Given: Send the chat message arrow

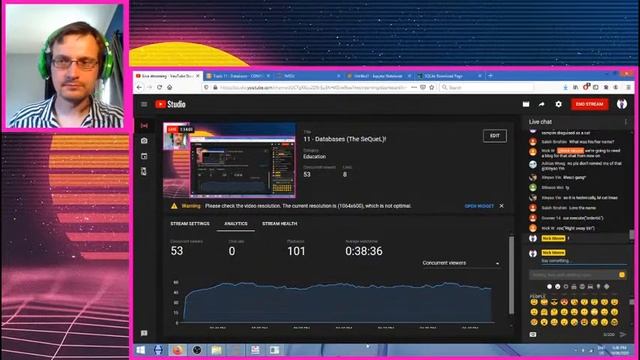Looking at the screenshot, I should tap(623, 334).
